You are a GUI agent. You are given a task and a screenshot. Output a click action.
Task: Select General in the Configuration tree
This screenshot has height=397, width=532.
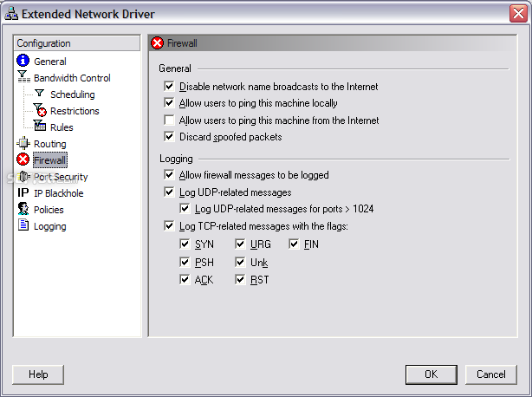point(50,62)
